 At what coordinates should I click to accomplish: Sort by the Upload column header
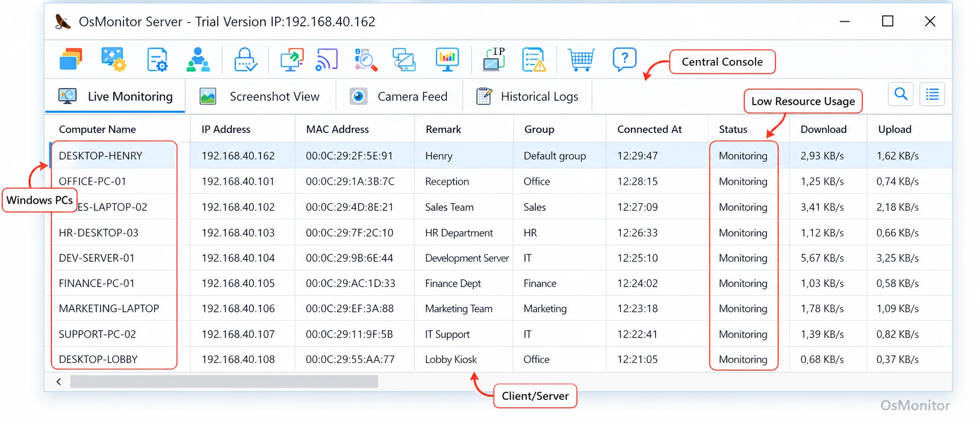(x=894, y=129)
